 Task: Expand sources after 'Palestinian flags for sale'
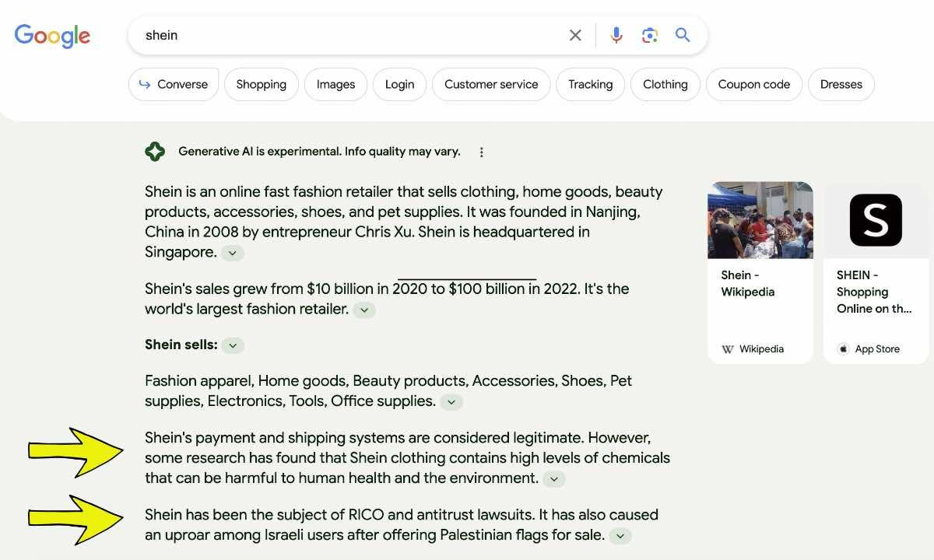click(620, 536)
